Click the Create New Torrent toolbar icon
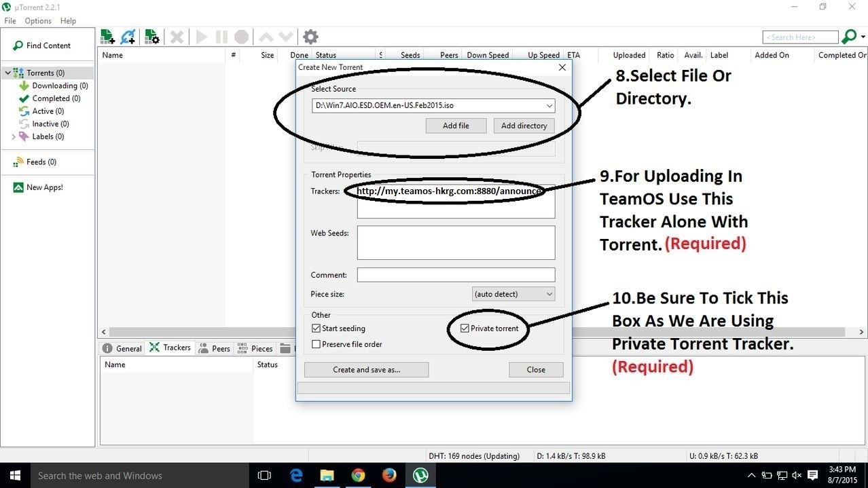The image size is (868, 488). coord(152,37)
